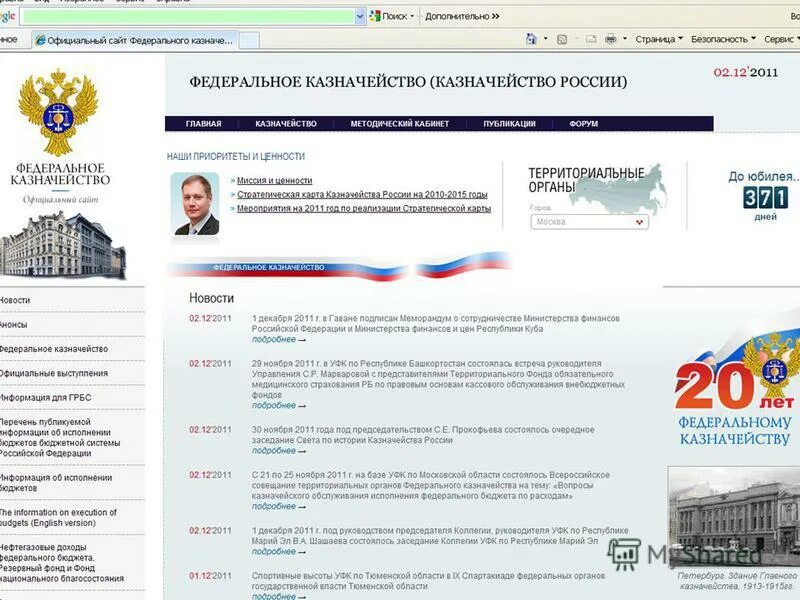Click the magnifier Поиск icon on Google Toolbar

click(374, 17)
